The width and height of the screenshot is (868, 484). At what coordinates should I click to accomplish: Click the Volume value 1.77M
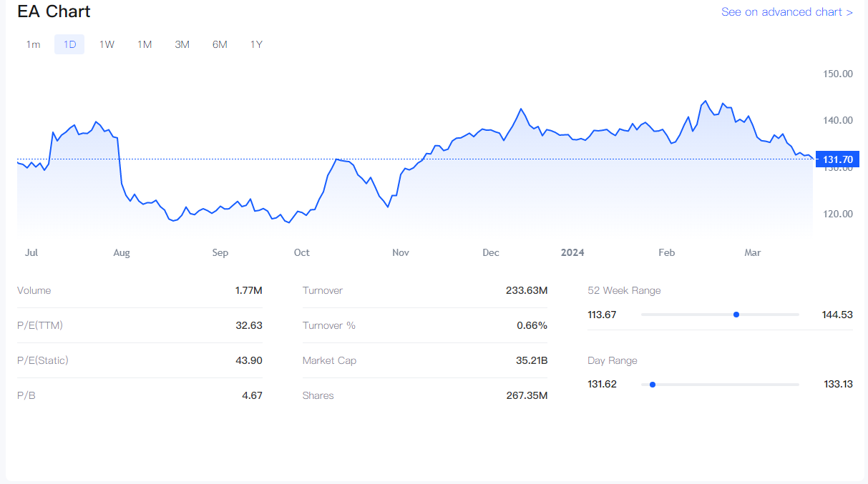point(248,290)
